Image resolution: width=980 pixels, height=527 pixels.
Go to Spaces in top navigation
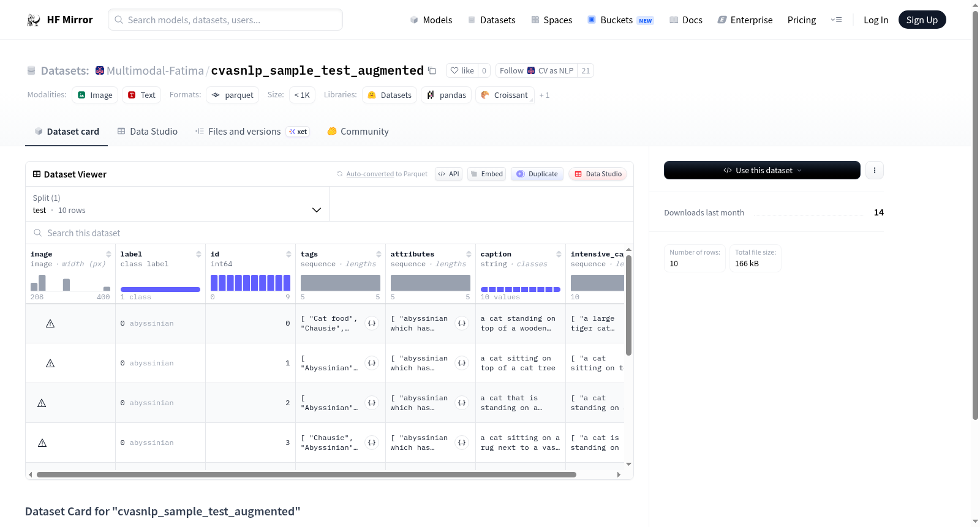point(551,20)
